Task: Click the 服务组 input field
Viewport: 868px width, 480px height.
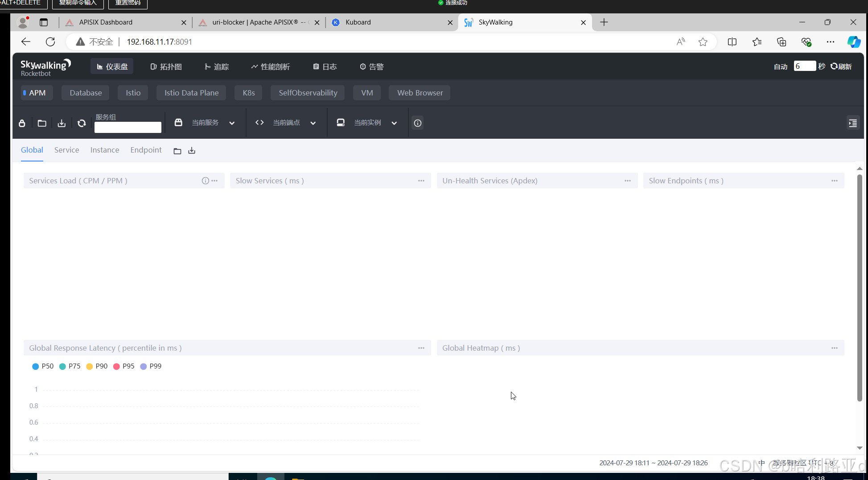Action: [128, 127]
